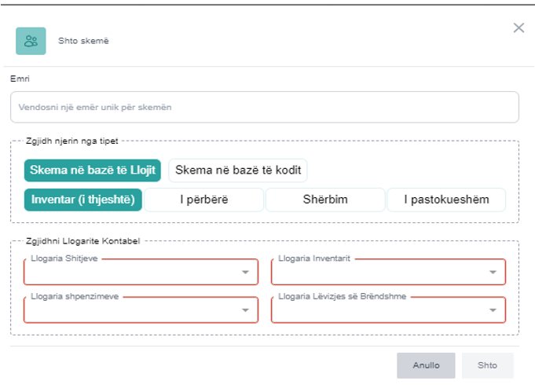
Task: Open the Llogaria shpenzimeve dropdown arrow
Action: point(246,311)
